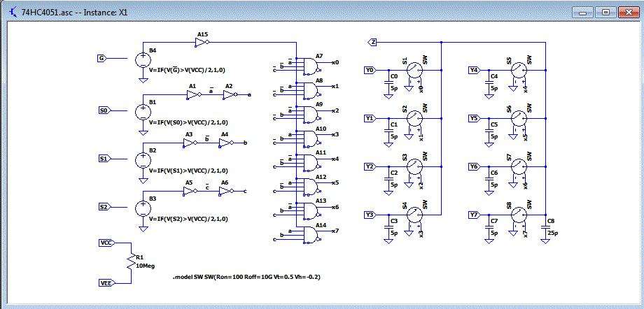Click switch S1 symbol
Image resolution: width=644 pixels, height=309 pixels.
[x=414, y=71]
